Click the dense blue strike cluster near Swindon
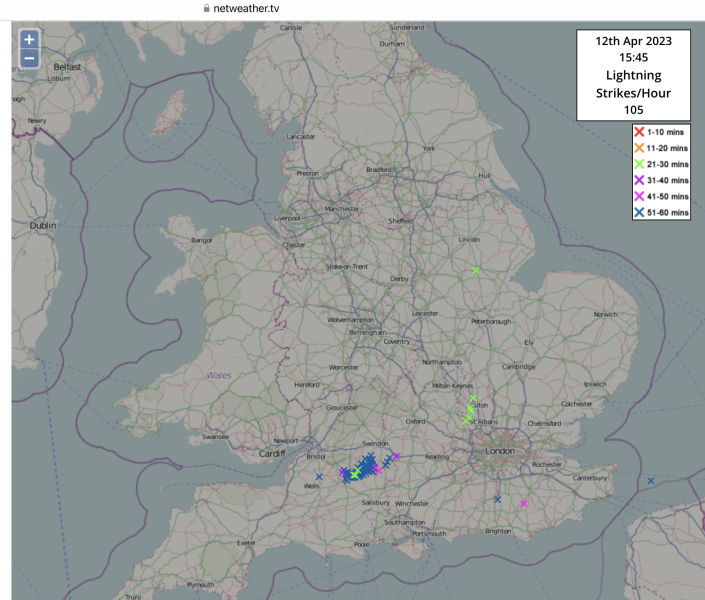This screenshot has height=600, width=705. [x=367, y=464]
